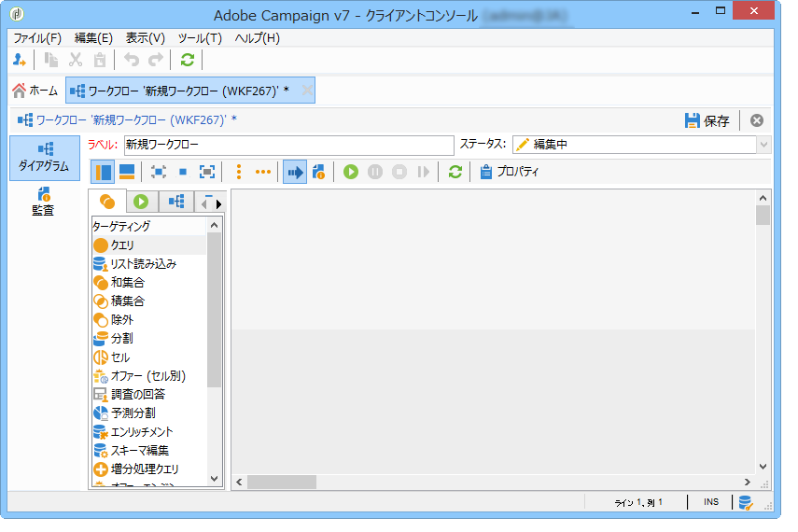798x532 pixels.
Task: Click diagram horizontal scrollbar right arrow
Action: (747, 482)
